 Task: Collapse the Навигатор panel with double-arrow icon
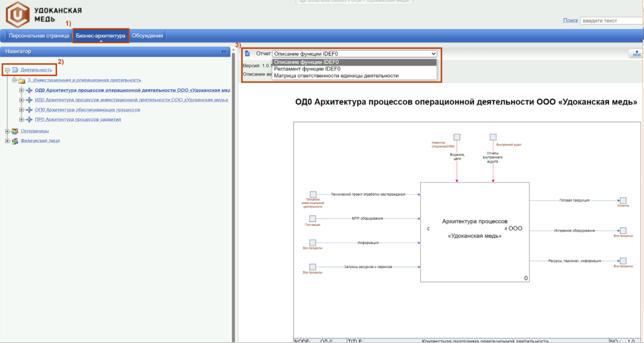(224, 51)
